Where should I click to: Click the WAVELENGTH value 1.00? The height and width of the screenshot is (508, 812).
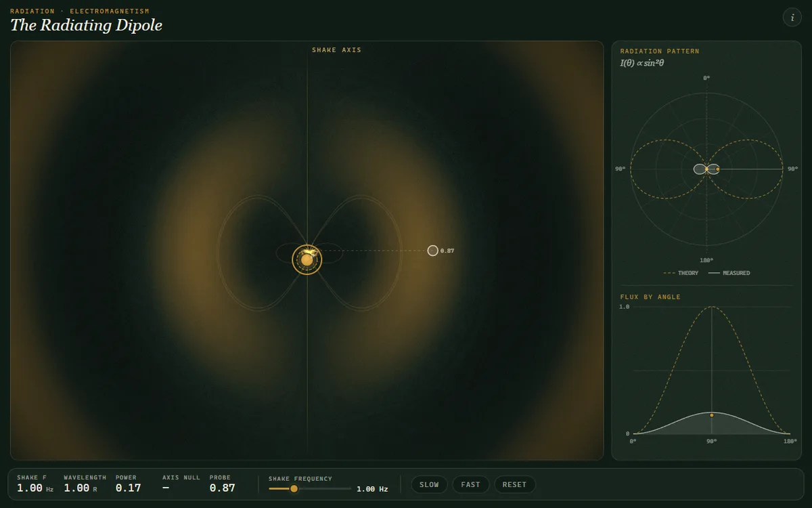[x=76, y=488]
